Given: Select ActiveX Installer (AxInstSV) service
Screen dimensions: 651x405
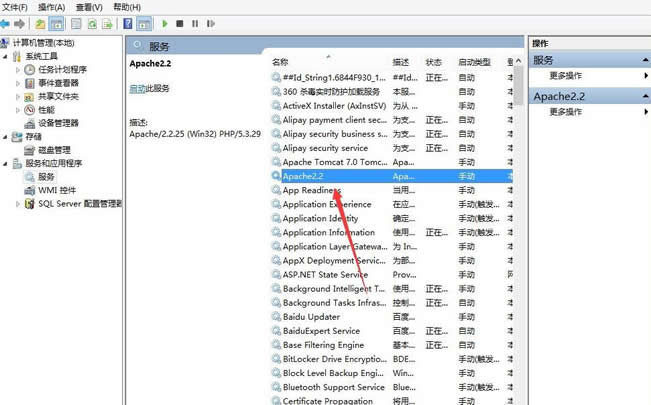Looking at the screenshot, I should coord(392,106).
